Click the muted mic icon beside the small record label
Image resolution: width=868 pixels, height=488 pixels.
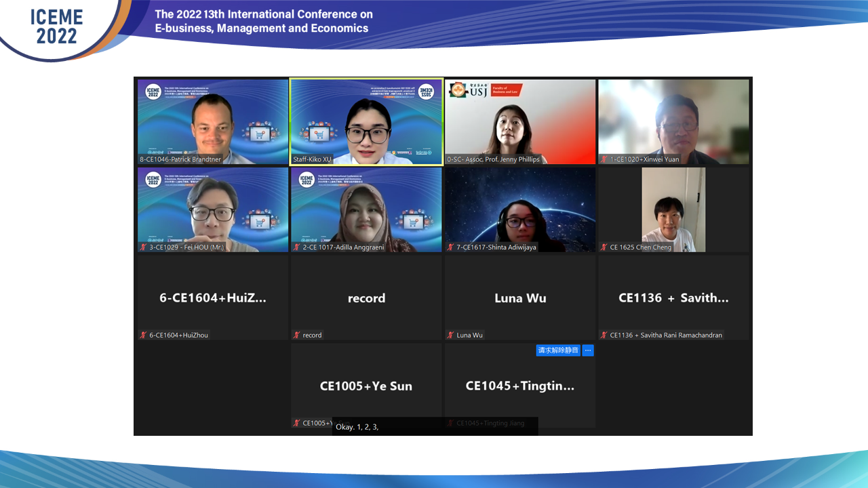point(296,335)
